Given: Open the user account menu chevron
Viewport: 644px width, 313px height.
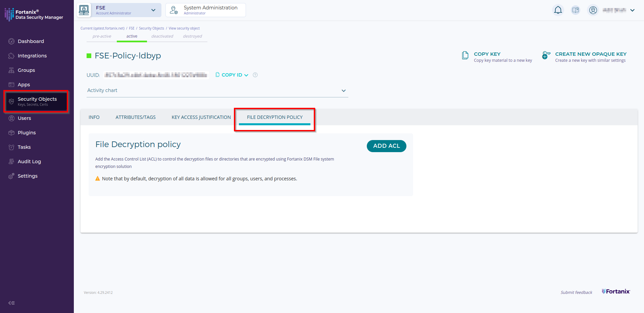Looking at the screenshot, I should [632, 10].
